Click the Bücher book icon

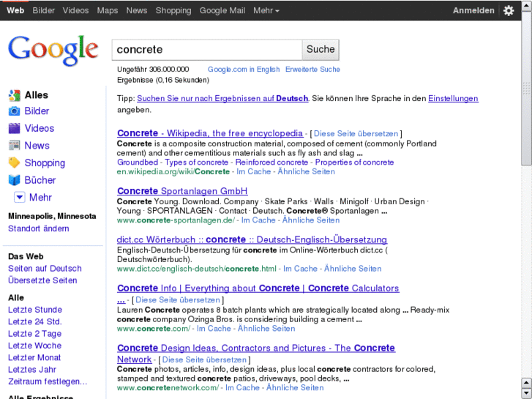[14, 180]
